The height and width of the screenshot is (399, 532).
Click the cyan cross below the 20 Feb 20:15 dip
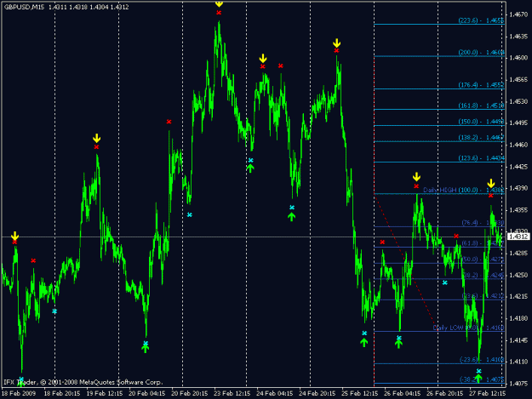point(190,215)
